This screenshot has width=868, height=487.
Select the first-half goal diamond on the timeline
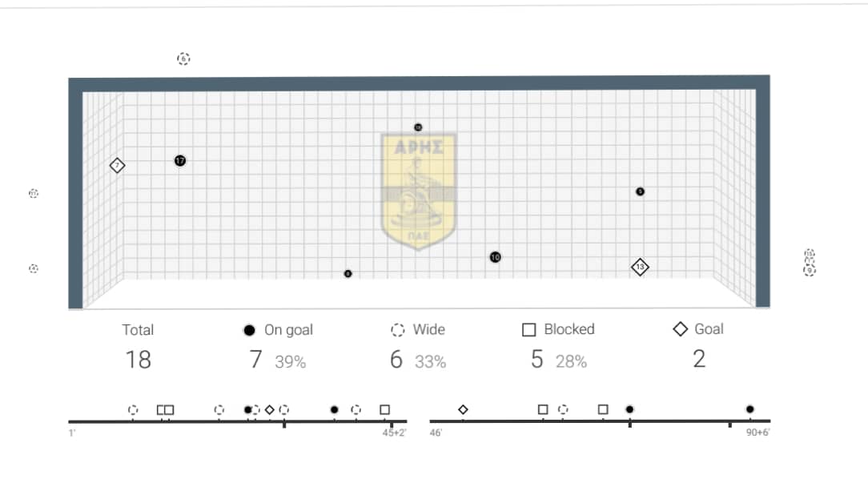tap(270, 410)
